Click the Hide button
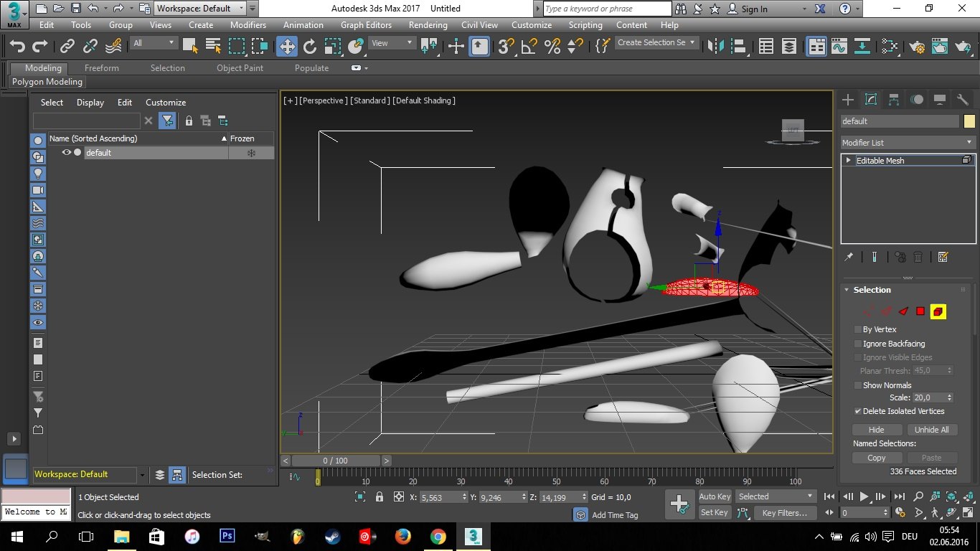 click(877, 430)
